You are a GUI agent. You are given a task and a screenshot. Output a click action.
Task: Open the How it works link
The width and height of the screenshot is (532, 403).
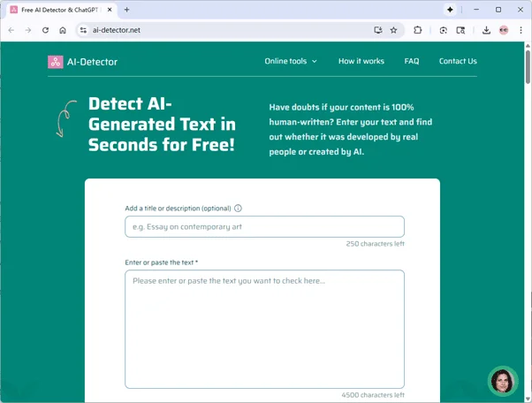(x=361, y=61)
